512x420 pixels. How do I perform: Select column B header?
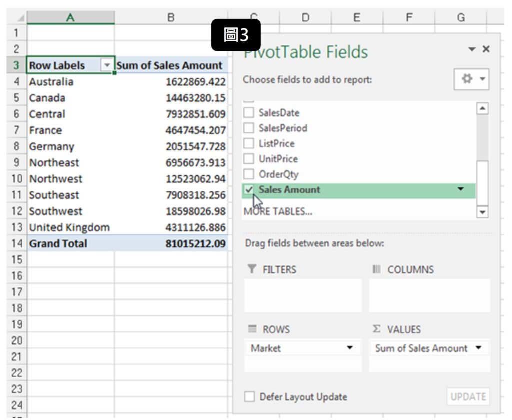(171, 18)
